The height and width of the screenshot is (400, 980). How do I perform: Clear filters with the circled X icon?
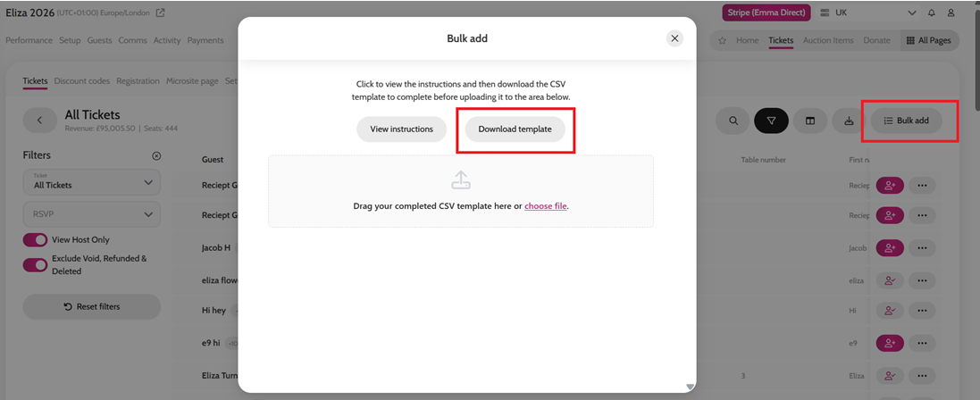157,155
